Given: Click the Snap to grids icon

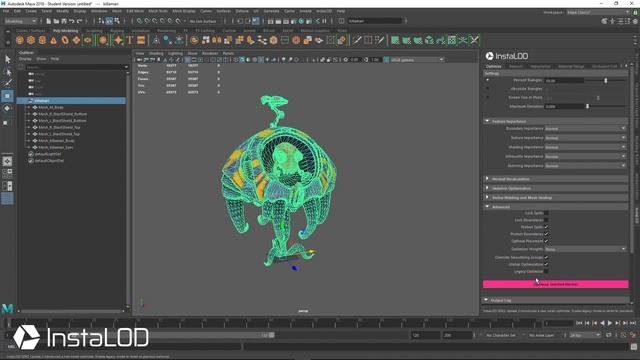Looking at the screenshot, I should click(140, 21).
